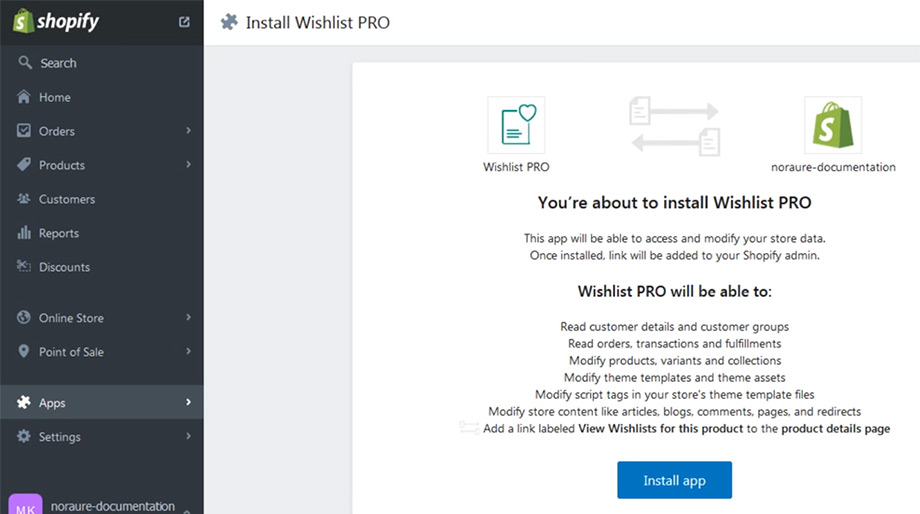This screenshot has height=514, width=920.
Task: Click "Read customer details and customer groups" line
Action: 675,326
